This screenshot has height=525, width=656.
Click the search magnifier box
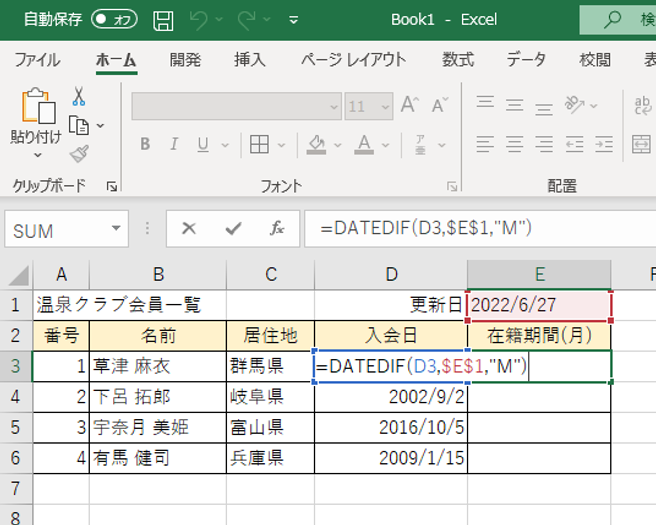pyautogui.click(x=618, y=19)
